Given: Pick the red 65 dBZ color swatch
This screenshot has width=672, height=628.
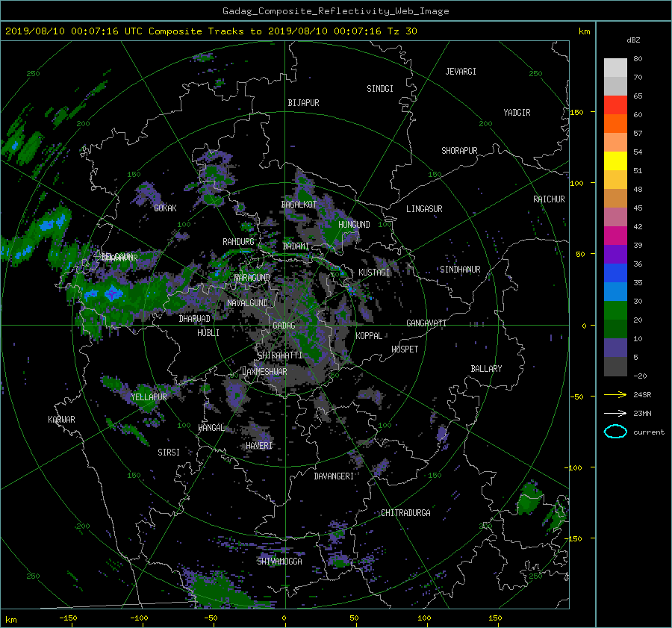Looking at the screenshot, I should coord(615,105).
